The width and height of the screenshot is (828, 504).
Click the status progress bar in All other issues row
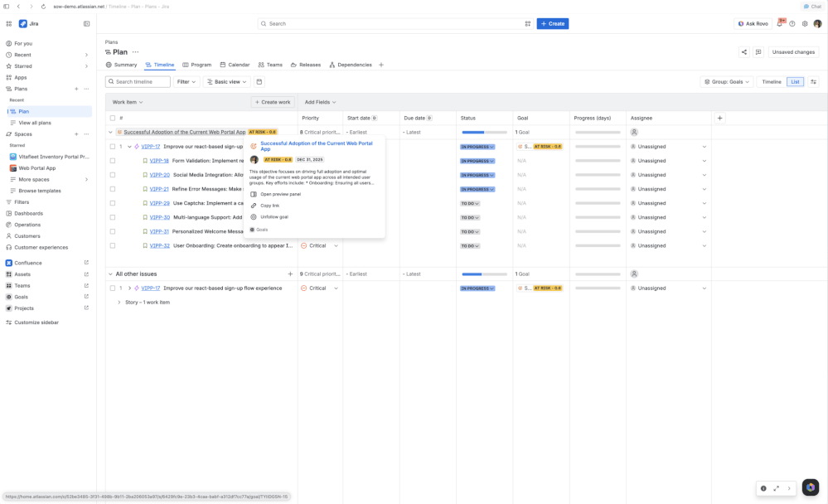click(484, 274)
